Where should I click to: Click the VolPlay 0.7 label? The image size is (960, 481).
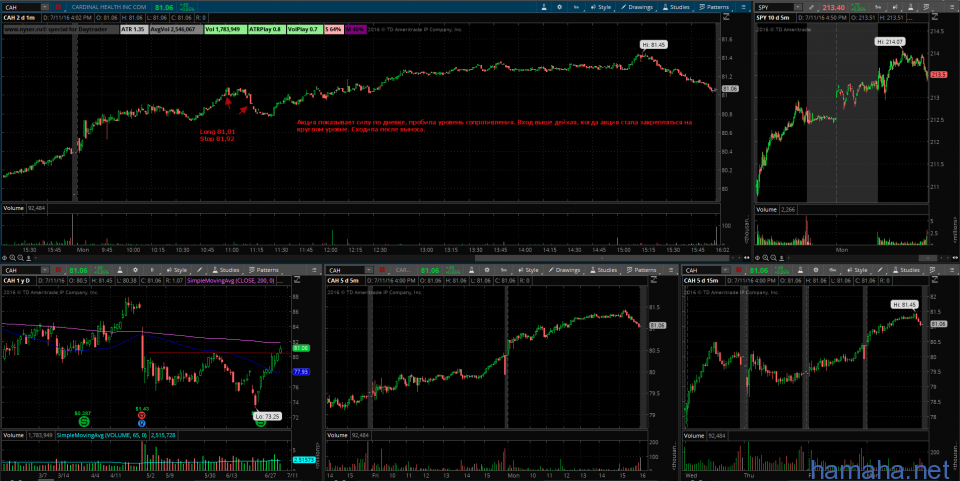304,29
